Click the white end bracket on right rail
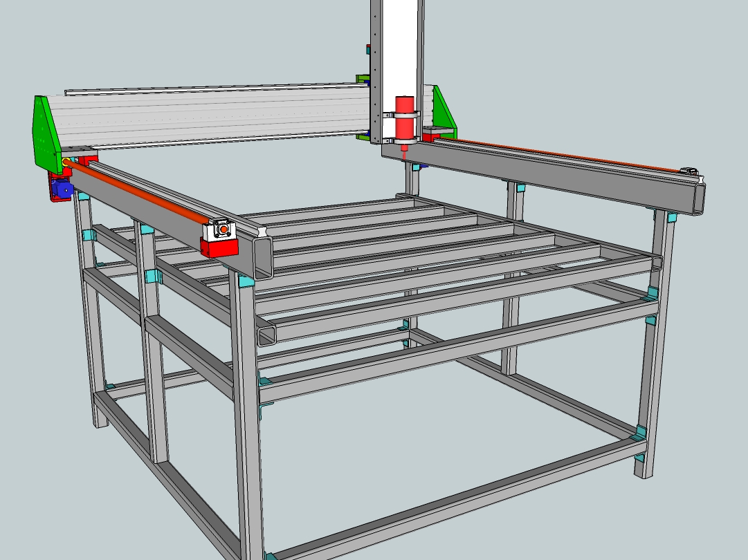 689,170
